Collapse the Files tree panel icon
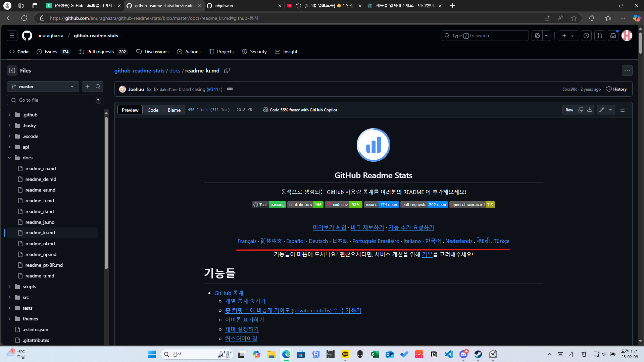 (12, 70)
